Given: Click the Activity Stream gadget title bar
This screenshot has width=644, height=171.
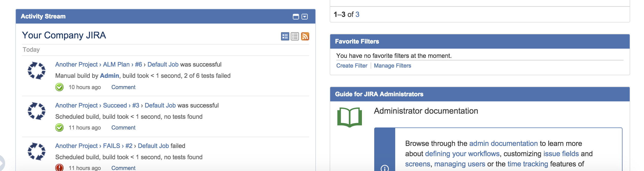Looking at the screenshot, I should point(166,16).
